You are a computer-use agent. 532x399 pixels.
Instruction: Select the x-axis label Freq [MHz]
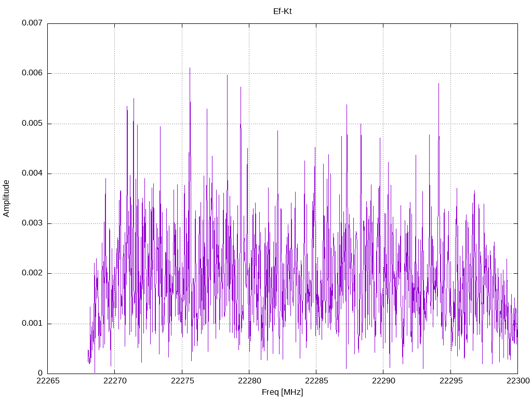(x=282, y=392)
